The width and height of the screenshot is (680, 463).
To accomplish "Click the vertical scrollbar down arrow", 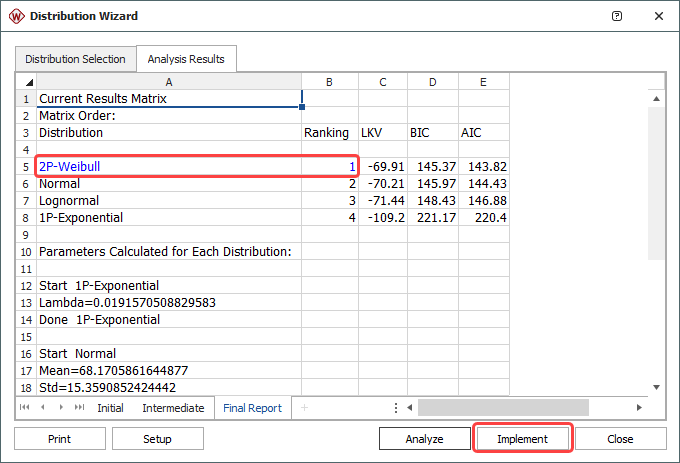I will [x=656, y=387].
